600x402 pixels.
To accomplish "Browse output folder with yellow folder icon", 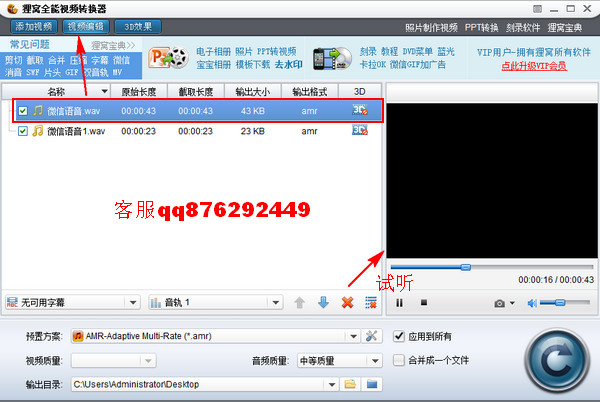I will (350, 384).
